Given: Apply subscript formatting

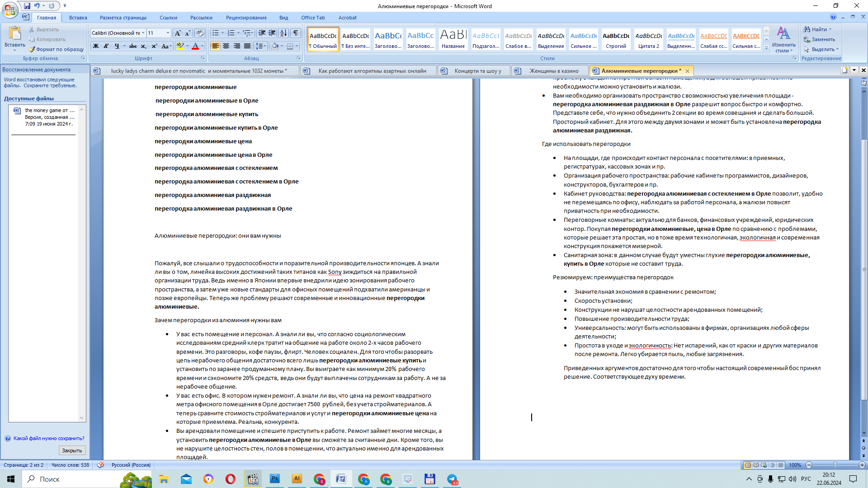Looking at the screenshot, I should coord(144,46).
